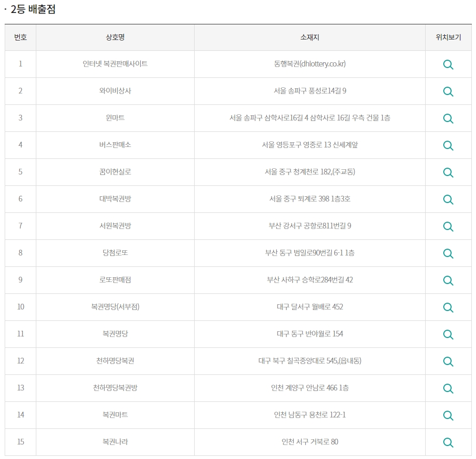Select address 서울 중구 청계천로 182
476x459 pixels.
click(x=298, y=172)
